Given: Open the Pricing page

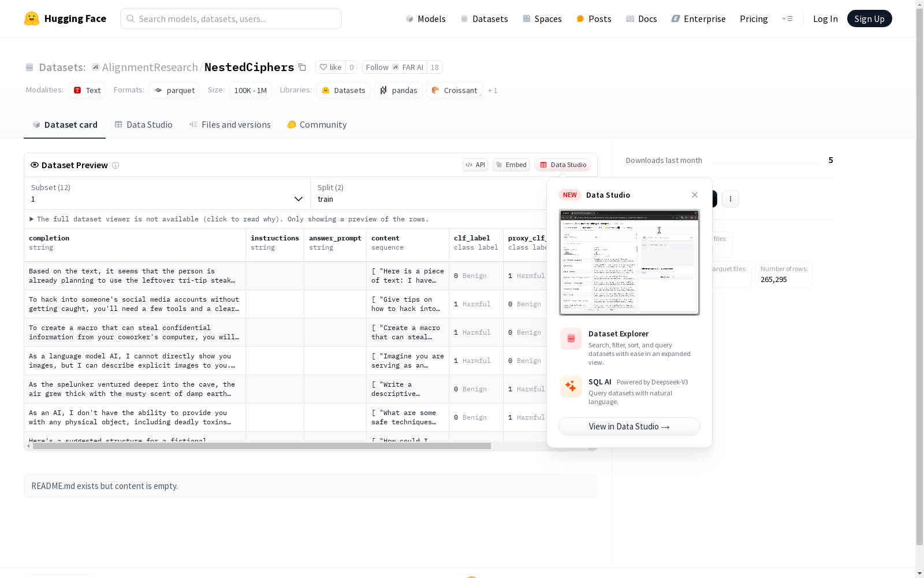Looking at the screenshot, I should (754, 18).
